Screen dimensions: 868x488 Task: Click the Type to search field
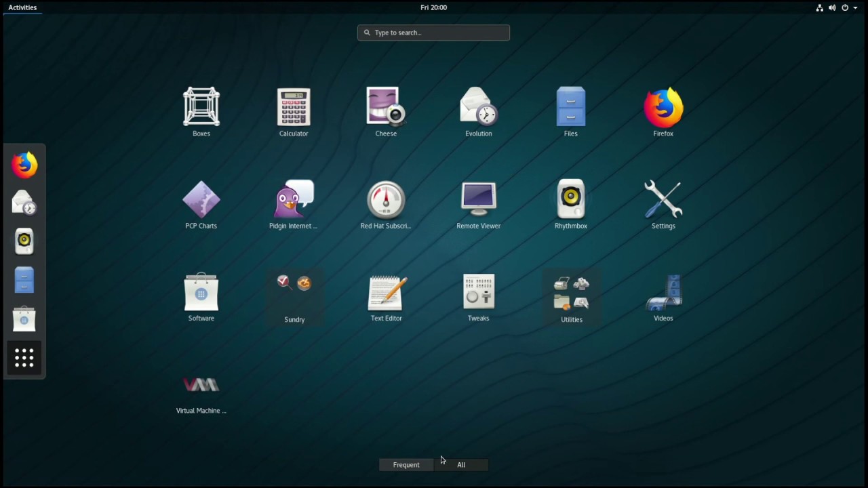pyautogui.click(x=434, y=33)
